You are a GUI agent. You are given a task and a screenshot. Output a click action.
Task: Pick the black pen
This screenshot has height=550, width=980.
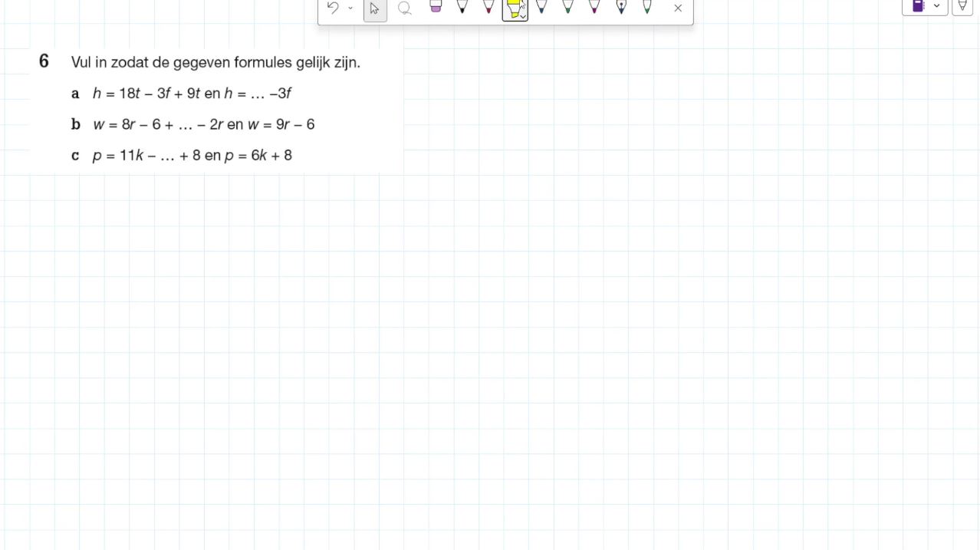coord(462,7)
